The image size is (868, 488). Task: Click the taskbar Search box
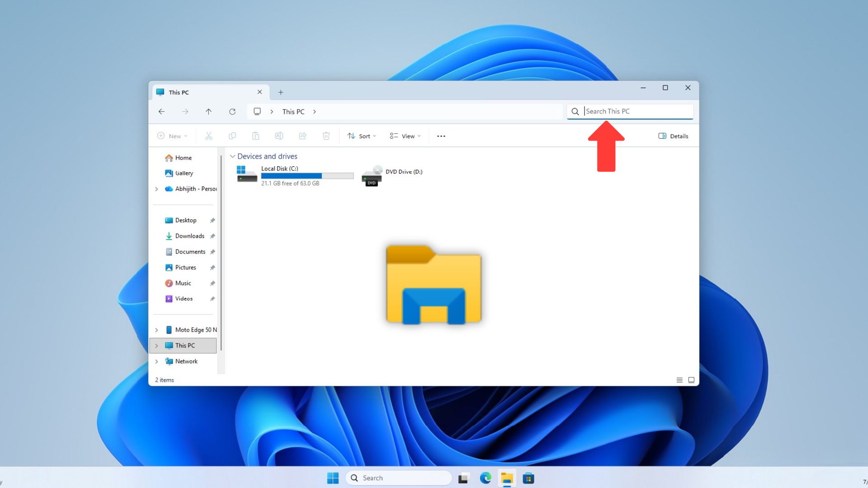(399, 478)
